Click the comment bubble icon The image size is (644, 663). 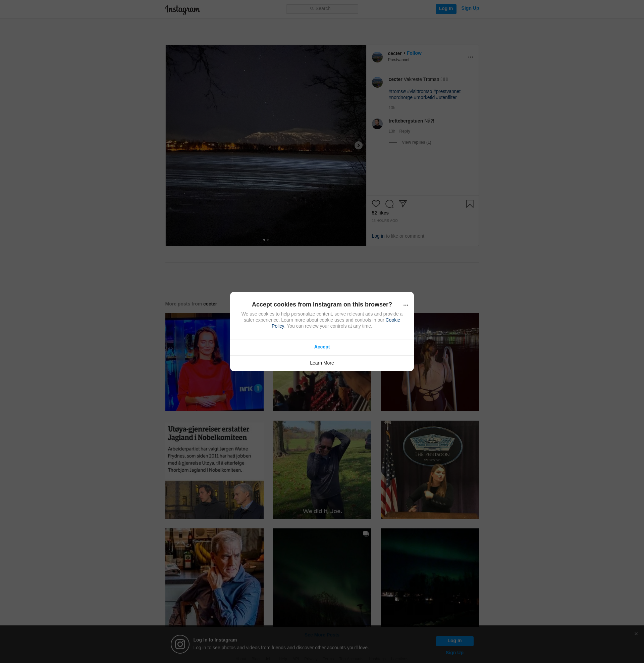[x=389, y=204]
